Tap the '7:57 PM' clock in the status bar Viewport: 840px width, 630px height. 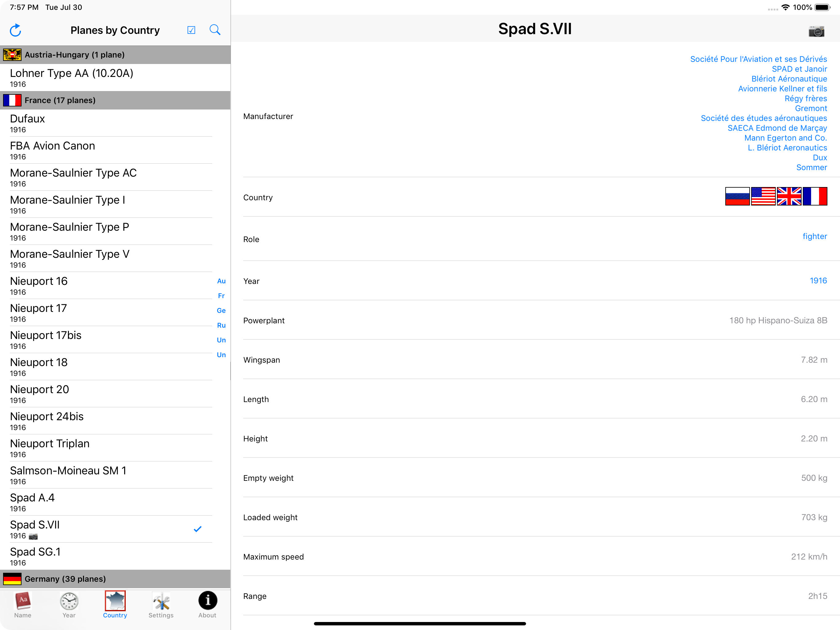[x=24, y=7]
